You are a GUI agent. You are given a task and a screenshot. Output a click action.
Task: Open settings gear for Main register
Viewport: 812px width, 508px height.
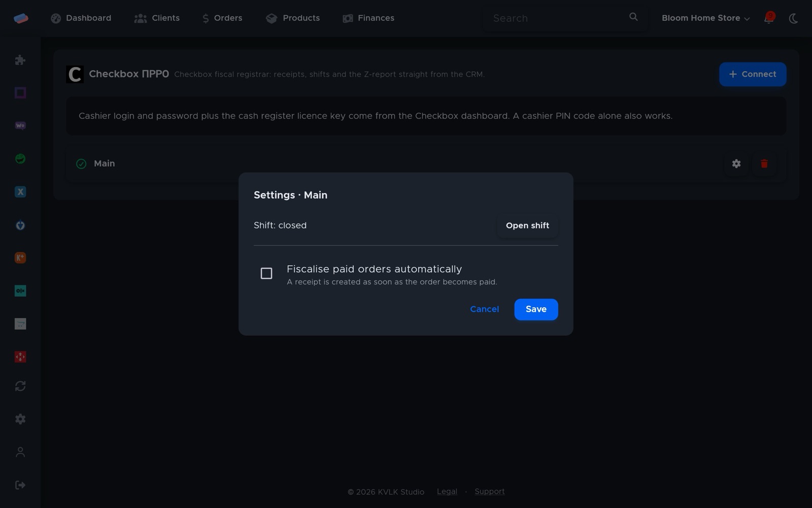point(736,164)
